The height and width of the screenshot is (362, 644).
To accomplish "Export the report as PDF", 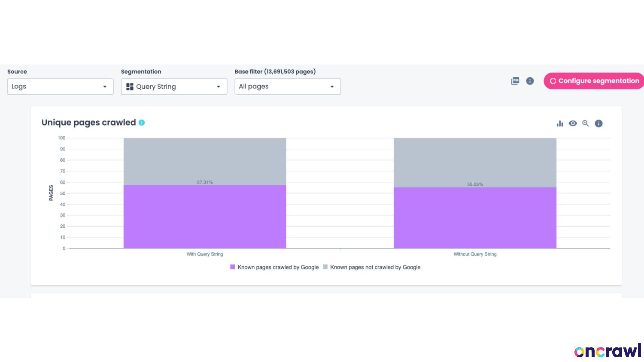I will pyautogui.click(x=515, y=81).
